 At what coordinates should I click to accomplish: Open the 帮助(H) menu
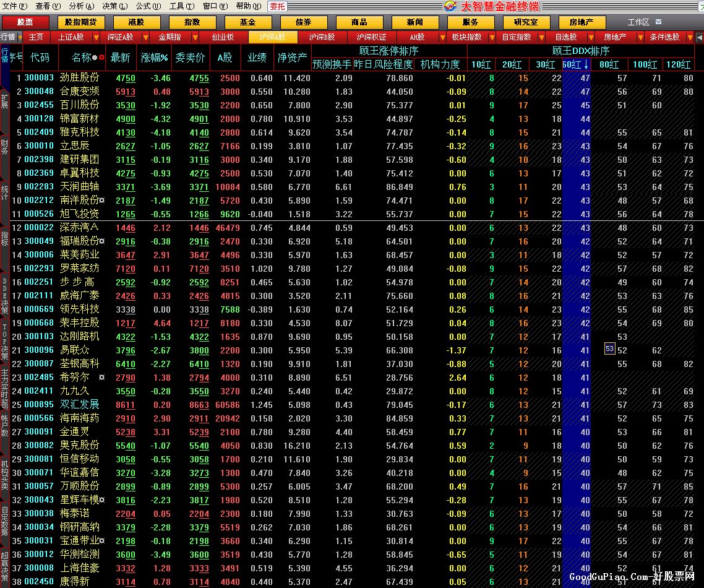click(x=249, y=6)
